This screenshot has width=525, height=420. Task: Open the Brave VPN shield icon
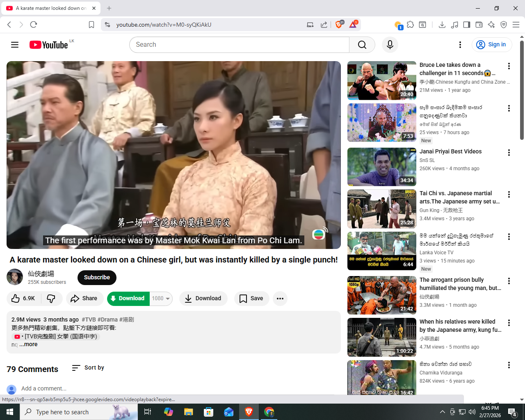pyautogui.click(x=504, y=25)
